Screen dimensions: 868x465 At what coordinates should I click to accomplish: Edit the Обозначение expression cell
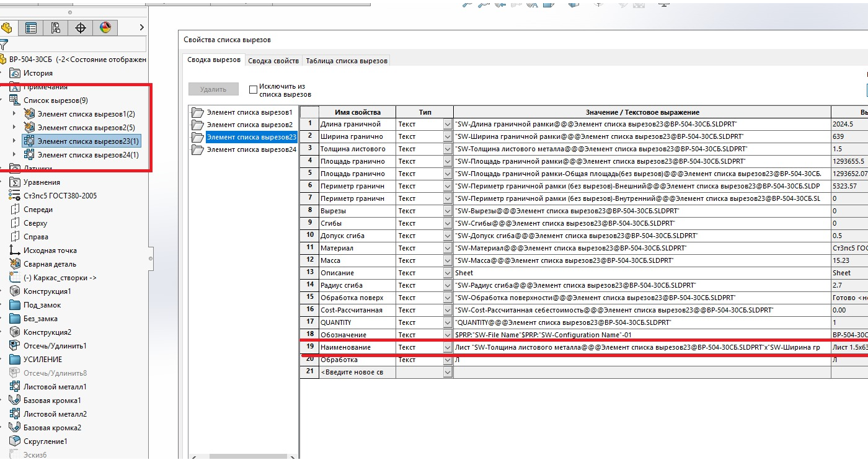coord(642,335)
